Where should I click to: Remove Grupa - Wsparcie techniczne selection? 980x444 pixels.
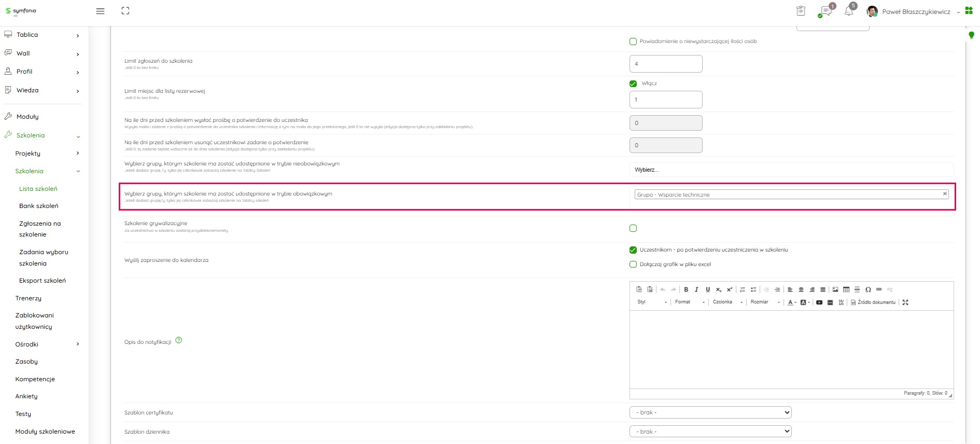click(945, 193)
